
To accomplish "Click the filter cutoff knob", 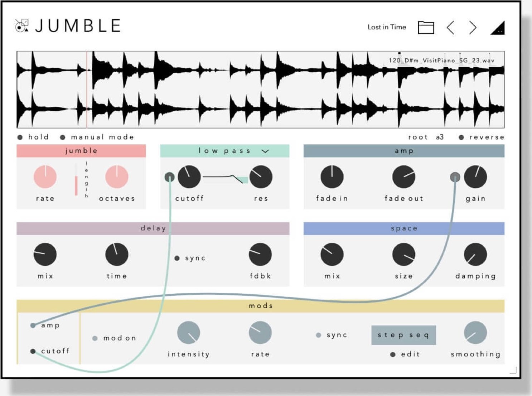I will pos(189,177).
